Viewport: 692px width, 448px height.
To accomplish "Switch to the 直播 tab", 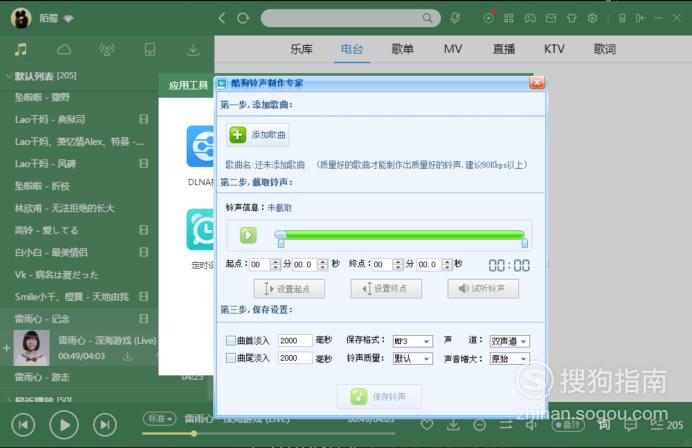I will tap(504, 49).
